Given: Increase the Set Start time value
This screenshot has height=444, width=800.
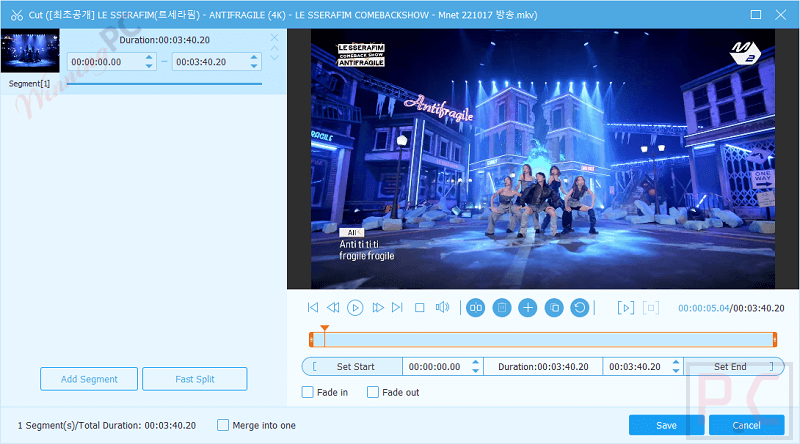Looking at the screenshot, I should click(x=476, y=362).
